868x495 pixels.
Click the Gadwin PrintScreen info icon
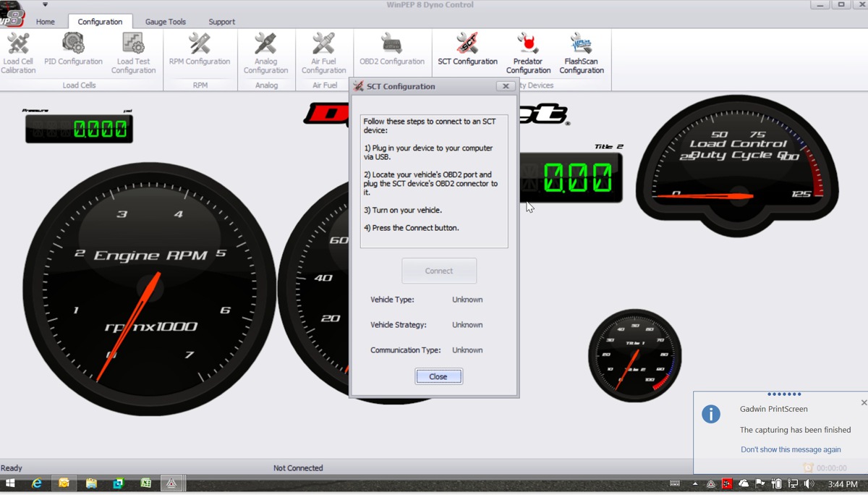click(711, 414)
